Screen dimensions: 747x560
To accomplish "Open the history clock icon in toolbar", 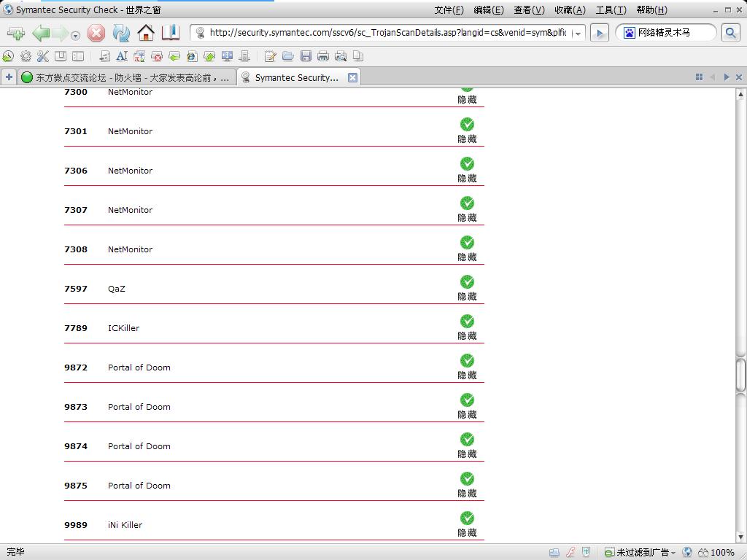I will click(x=8, y=56).
